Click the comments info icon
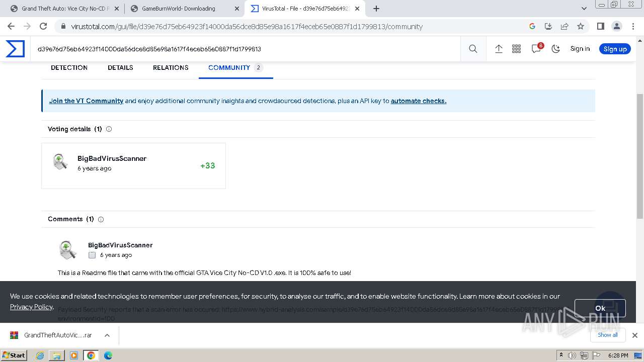644x362 pixels. [x=101, y=219]
